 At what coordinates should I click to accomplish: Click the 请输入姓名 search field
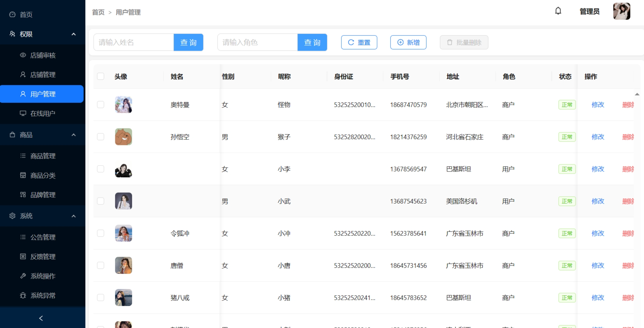(x=134, y=42)
